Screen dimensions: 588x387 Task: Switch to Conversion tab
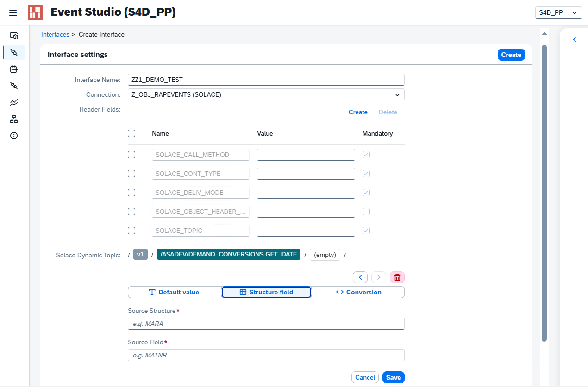point(358,292)
